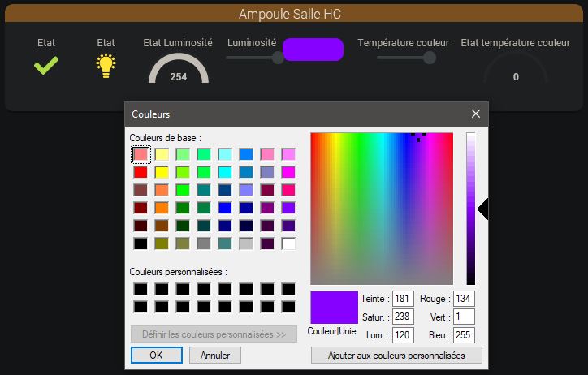Click inside the color spectrum field
This screenshot has height=375, width=588.
[382, 209]
